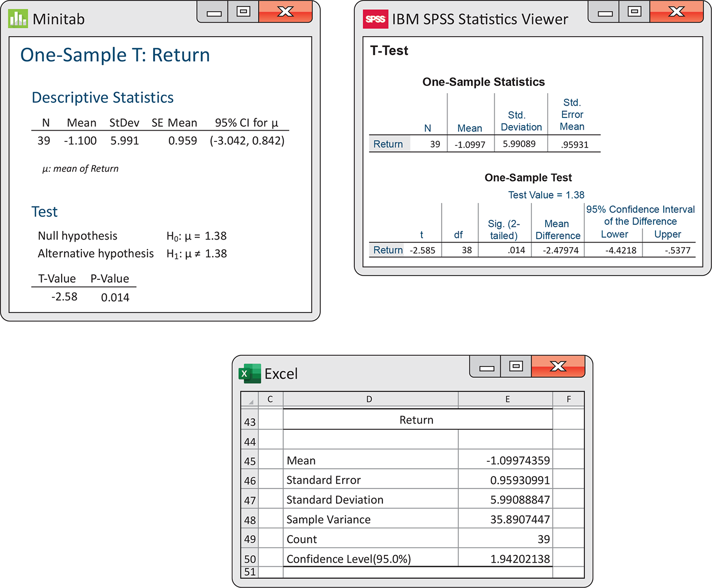
Task: Click SPSS df value 38
Action: (467, 250)
